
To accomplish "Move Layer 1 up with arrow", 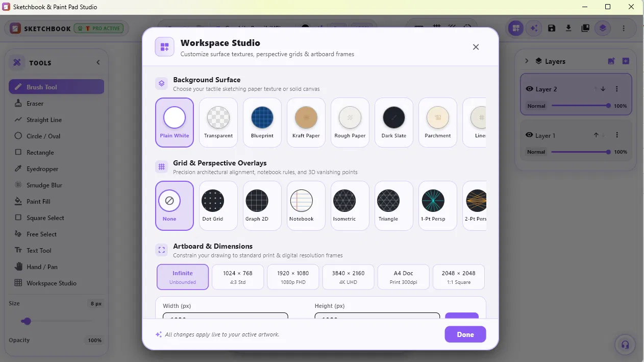I will click(x=596, y=135).
